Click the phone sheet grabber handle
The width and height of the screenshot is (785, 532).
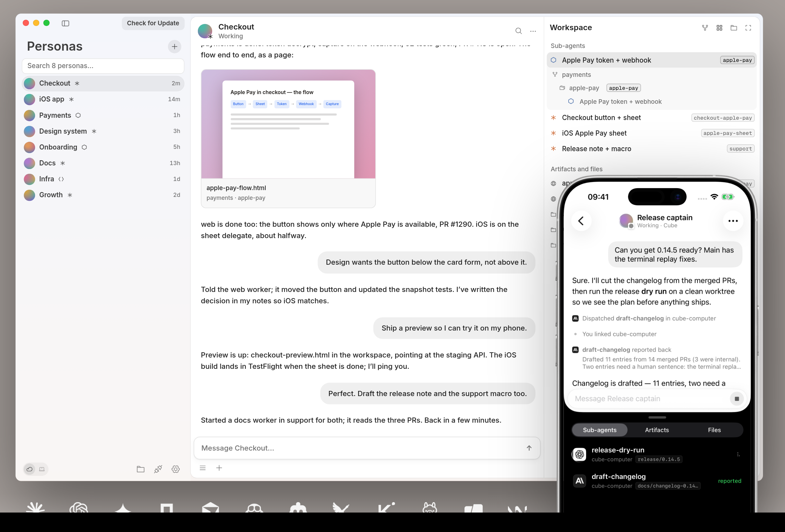point(657,417)
